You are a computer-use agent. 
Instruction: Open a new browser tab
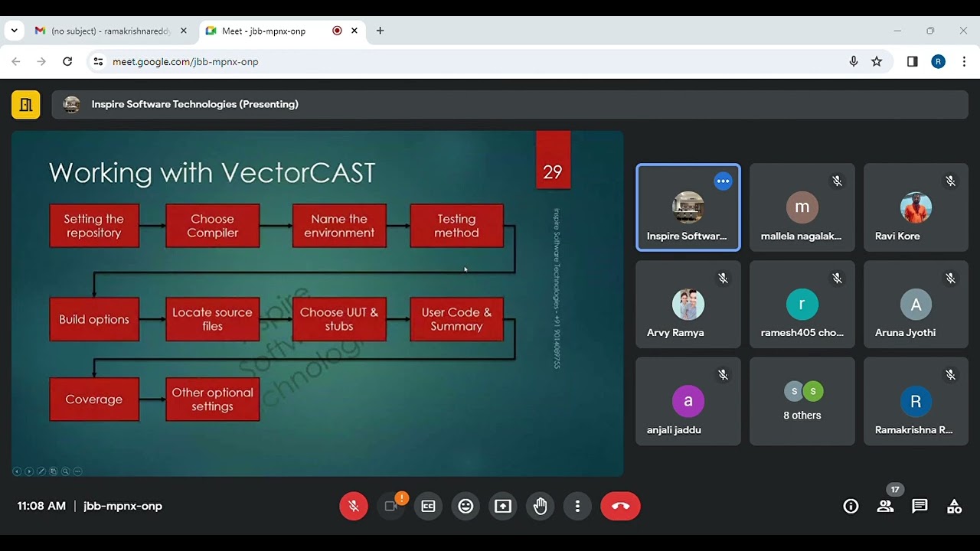click(x=381, y=31)
